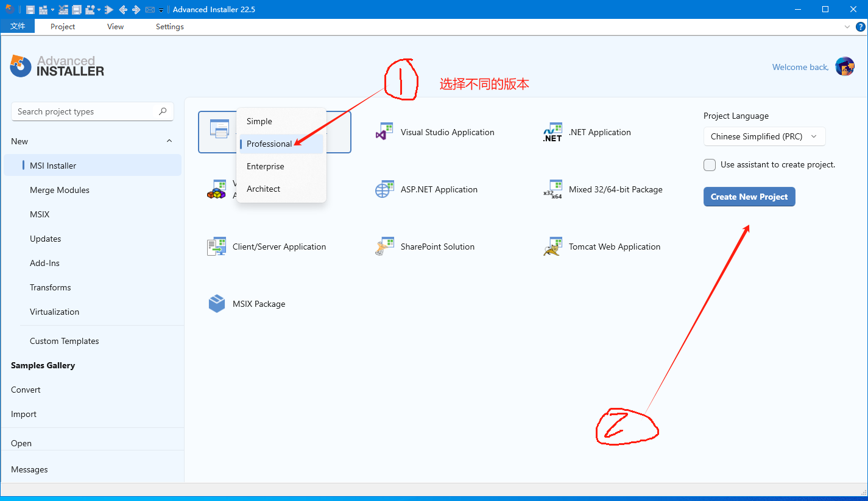The height and width of the screenshot is (501, 868).
Task: Click the user avatar picture
Action: (x=845, y=66)
